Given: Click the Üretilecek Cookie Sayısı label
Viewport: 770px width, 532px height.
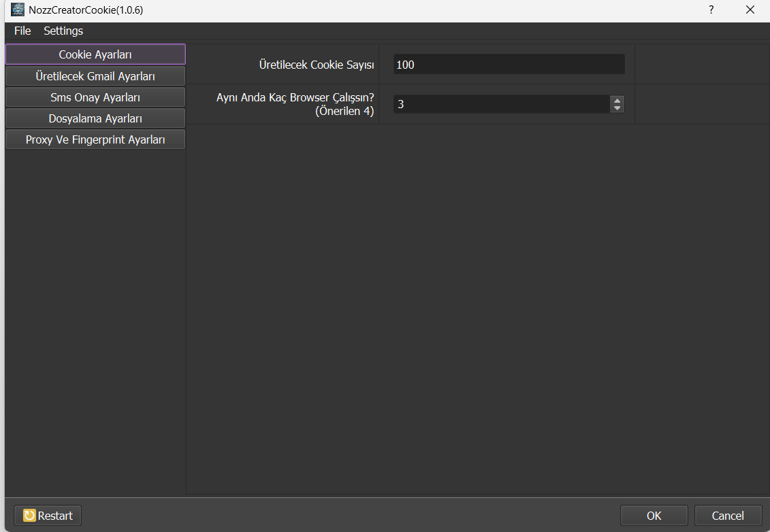Looking at the screenshot, I should [x=317, y=65].
